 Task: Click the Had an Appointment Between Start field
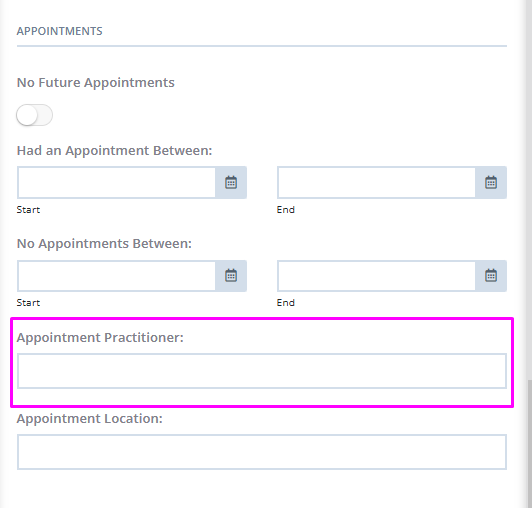click(116, 183)
